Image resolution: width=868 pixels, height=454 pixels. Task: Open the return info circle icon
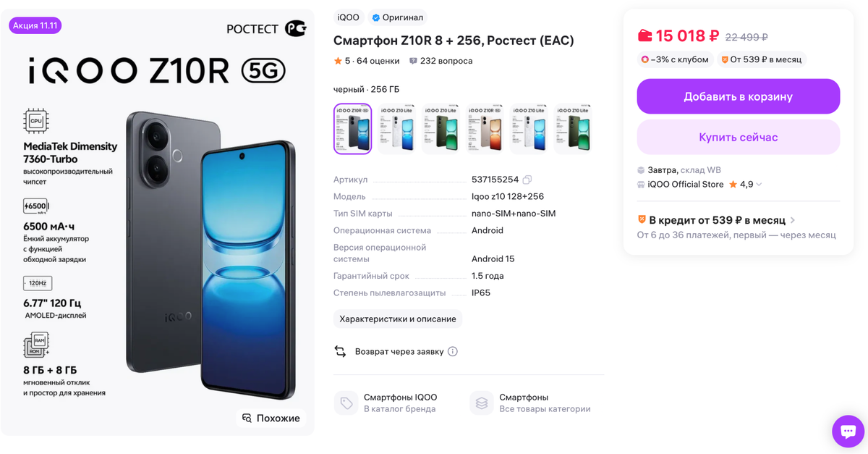point(453,352)
